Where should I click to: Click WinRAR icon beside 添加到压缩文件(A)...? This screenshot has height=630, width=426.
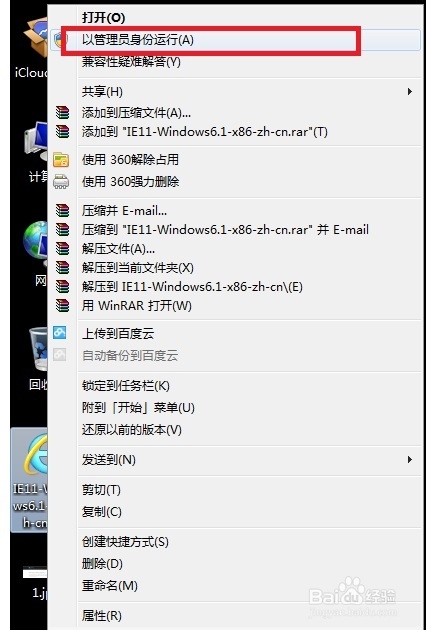pyautogui.click(x=62, y=112)
